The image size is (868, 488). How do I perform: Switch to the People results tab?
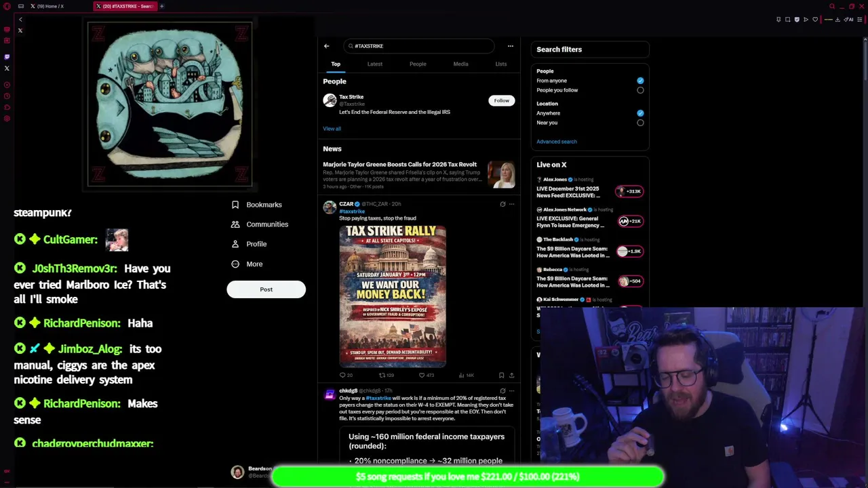418,64
